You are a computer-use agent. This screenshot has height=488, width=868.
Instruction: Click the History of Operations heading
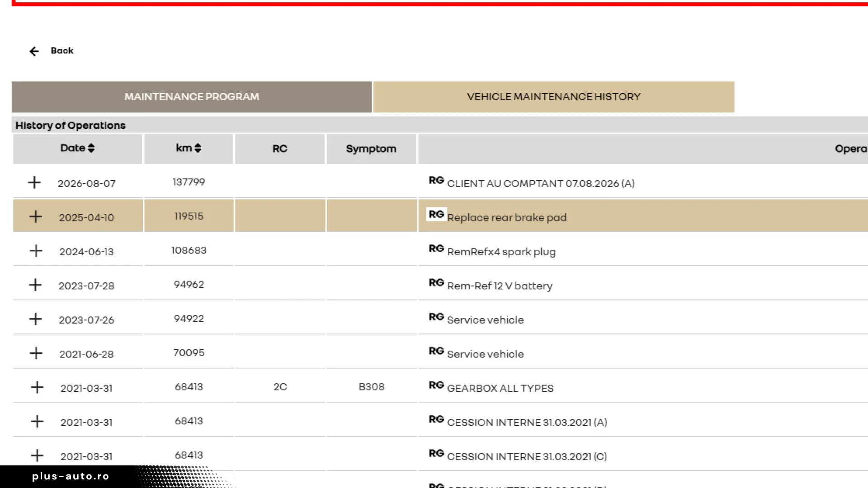[x=71, y=125]
